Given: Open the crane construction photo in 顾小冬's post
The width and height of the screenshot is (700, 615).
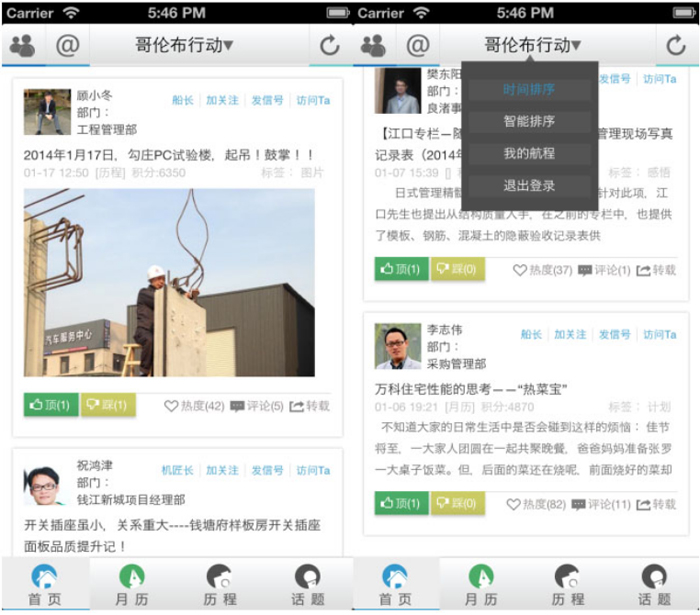Looking at the screenshot, I should (x=169, y=283).
